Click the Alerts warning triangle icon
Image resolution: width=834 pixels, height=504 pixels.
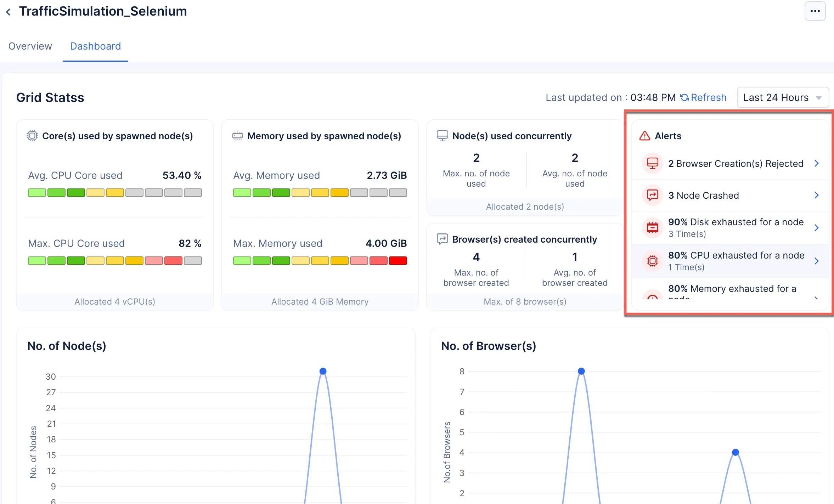pyautogui.click(x=644, y=136)
